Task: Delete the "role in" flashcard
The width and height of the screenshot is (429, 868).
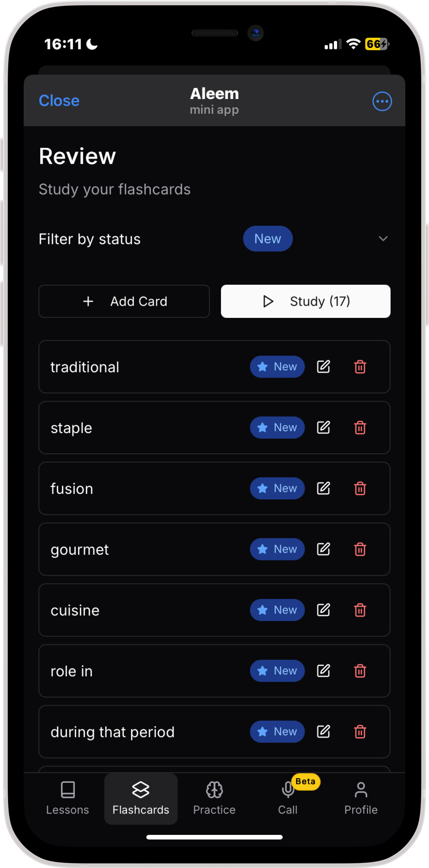Action: coord(360,671)
